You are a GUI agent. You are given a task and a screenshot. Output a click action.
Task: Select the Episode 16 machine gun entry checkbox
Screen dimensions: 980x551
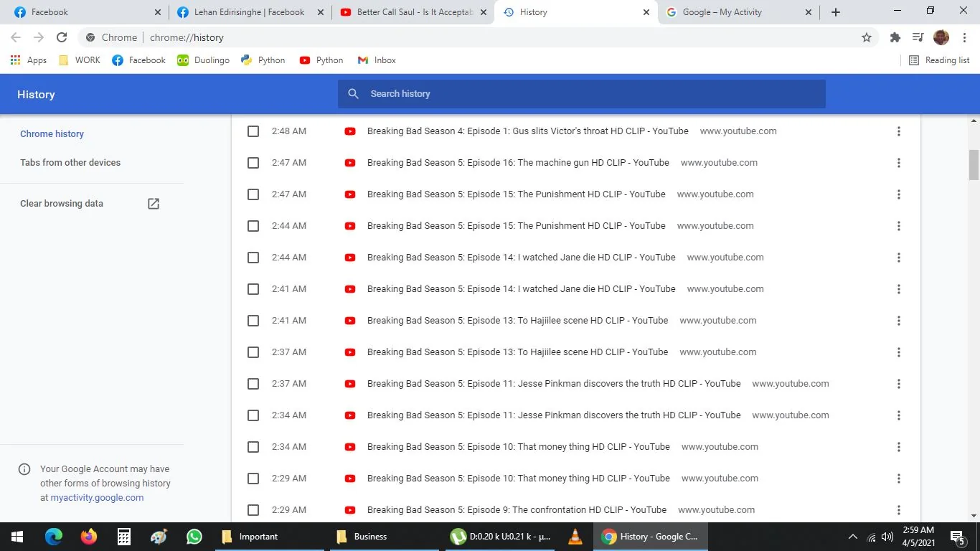253,163
